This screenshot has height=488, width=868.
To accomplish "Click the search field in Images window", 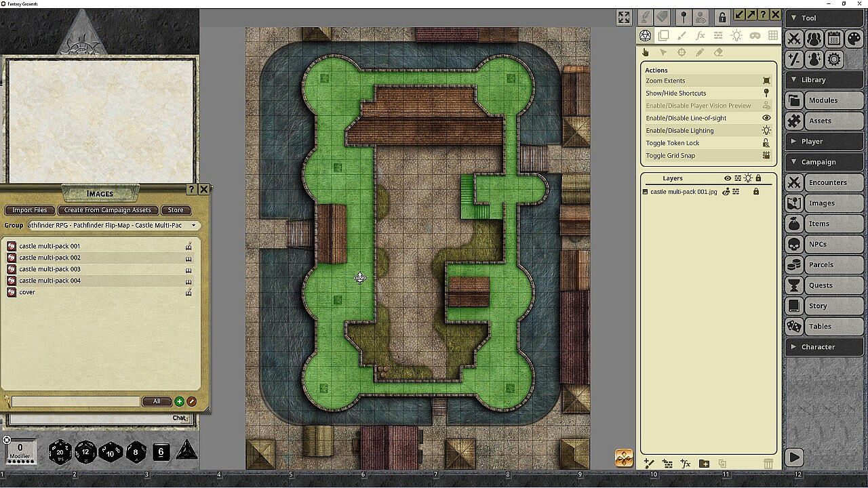I will point(75,401).
